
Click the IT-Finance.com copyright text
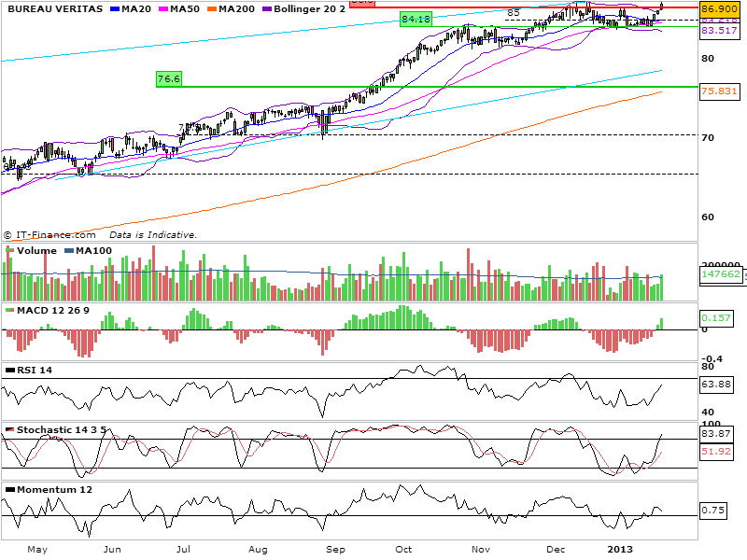point(49,235)
